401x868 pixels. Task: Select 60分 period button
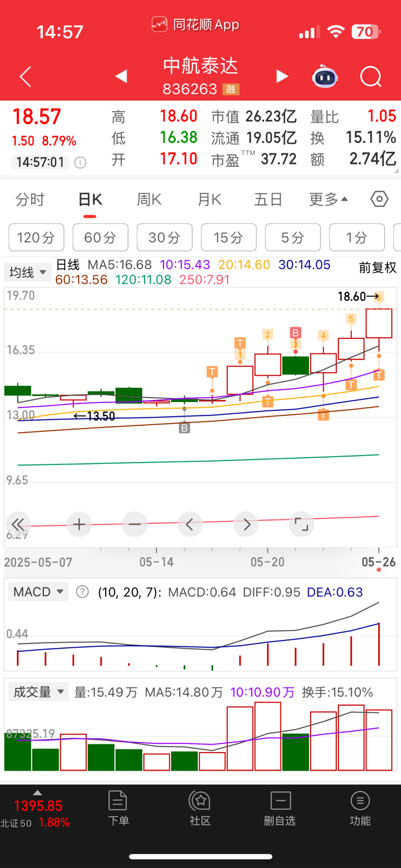pyautogui.click(x=100, y=237)
